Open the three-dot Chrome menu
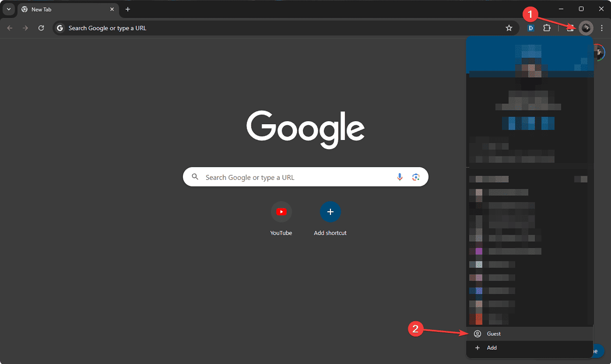This screenshot has height=364, width=611. 602,28
